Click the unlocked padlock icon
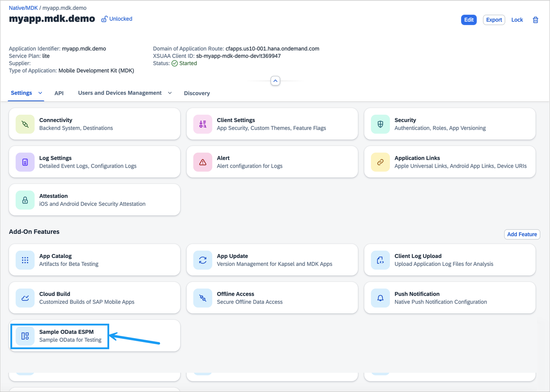Viewport: 550px width, 392px height. pos(104,19)
